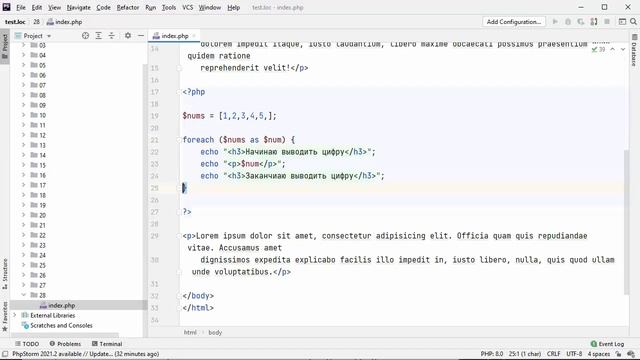This screenshot has width=640, height=360.
Task: Open the Terminal tool window
Action: pyautogui.click(x=107, y=344)
